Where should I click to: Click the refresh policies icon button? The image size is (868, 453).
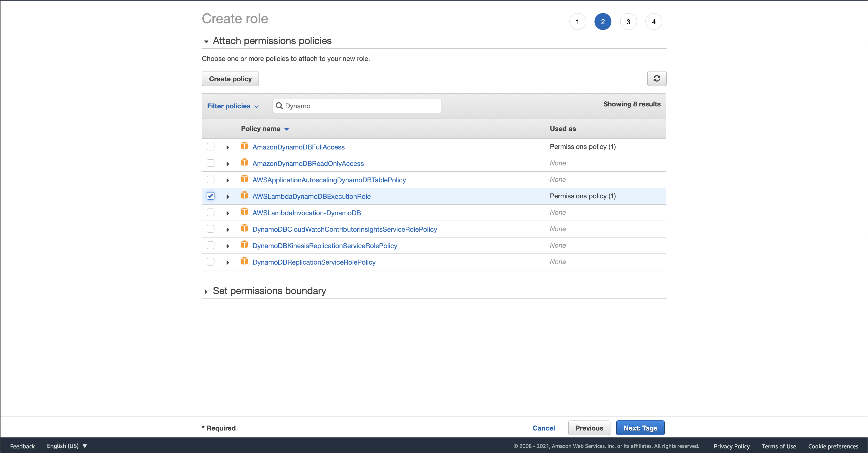(x=656, y=78)
